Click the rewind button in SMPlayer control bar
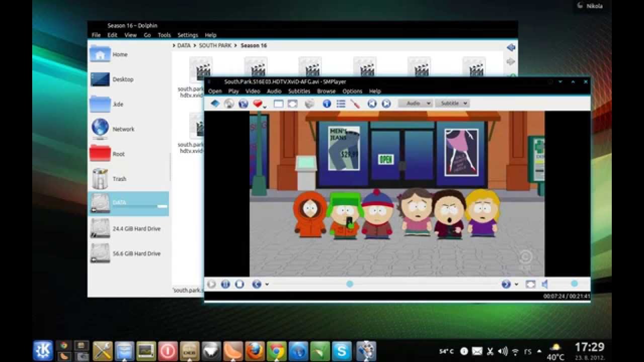The height and width of the screenshot is (362, 644). pos(257,284)
